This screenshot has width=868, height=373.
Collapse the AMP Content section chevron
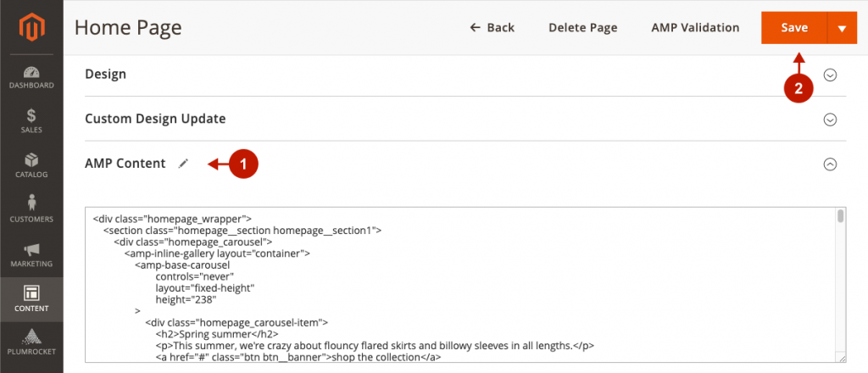point(831,164)
